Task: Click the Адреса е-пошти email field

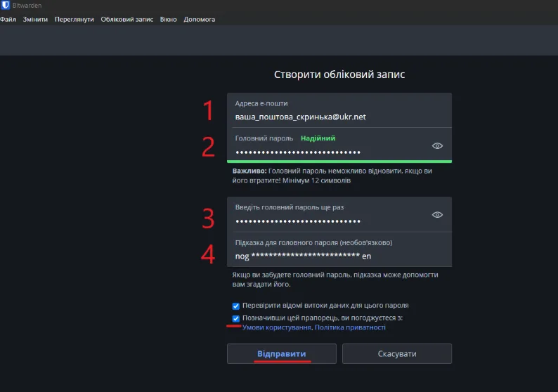Action: [330, 117]
